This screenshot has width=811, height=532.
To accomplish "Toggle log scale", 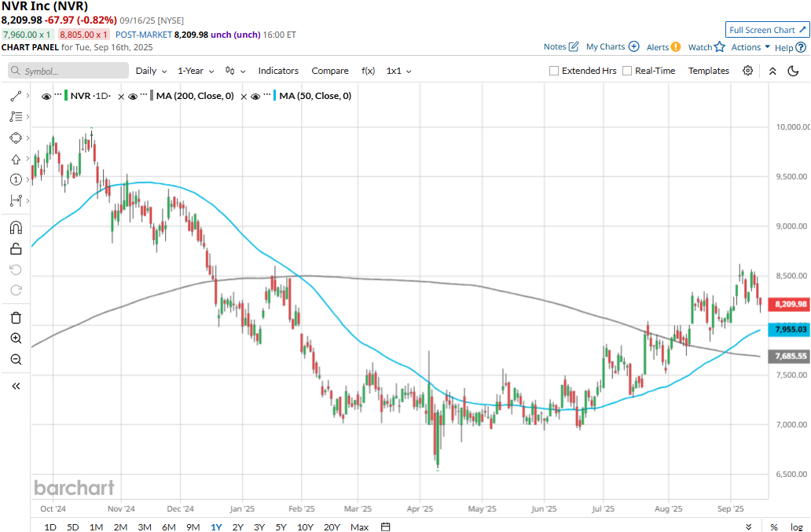I will point(797,526).
